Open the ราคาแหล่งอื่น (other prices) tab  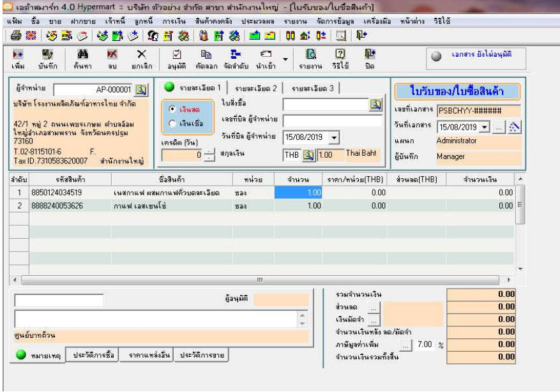(x=149, y=355)
